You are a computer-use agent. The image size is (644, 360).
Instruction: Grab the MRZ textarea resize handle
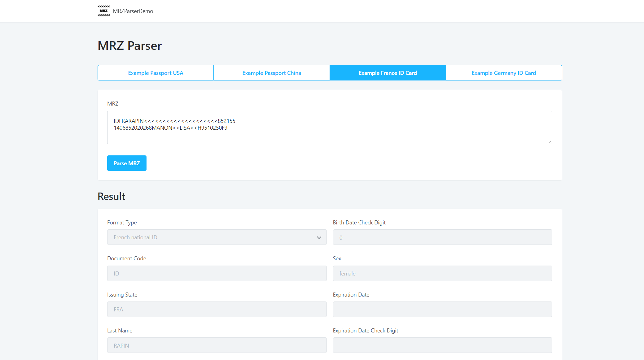coord(550,142)
